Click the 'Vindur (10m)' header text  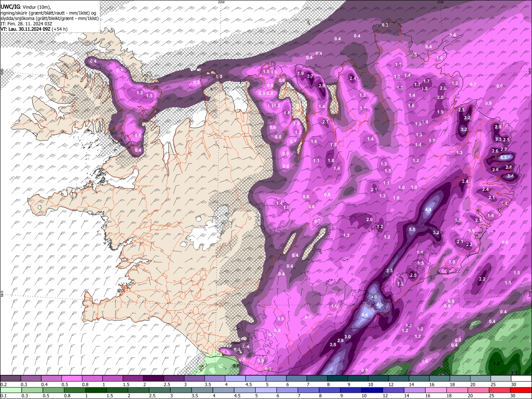coord(36,7)
